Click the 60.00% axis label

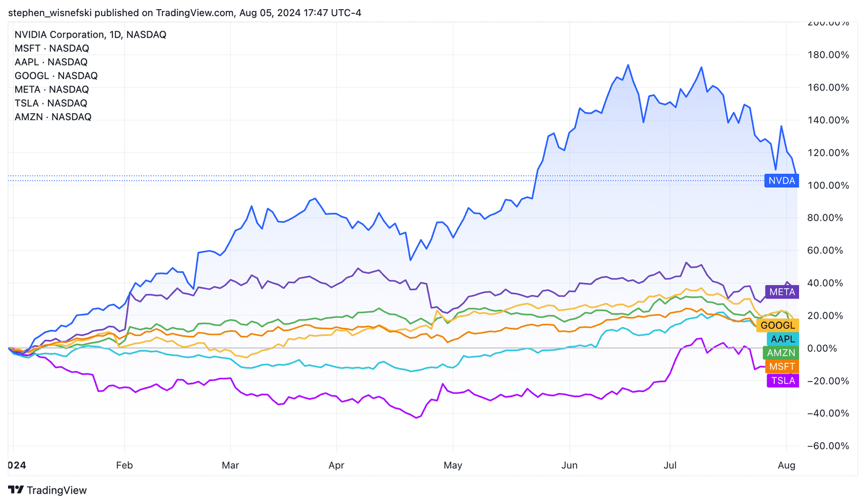[x=826, y=251]
